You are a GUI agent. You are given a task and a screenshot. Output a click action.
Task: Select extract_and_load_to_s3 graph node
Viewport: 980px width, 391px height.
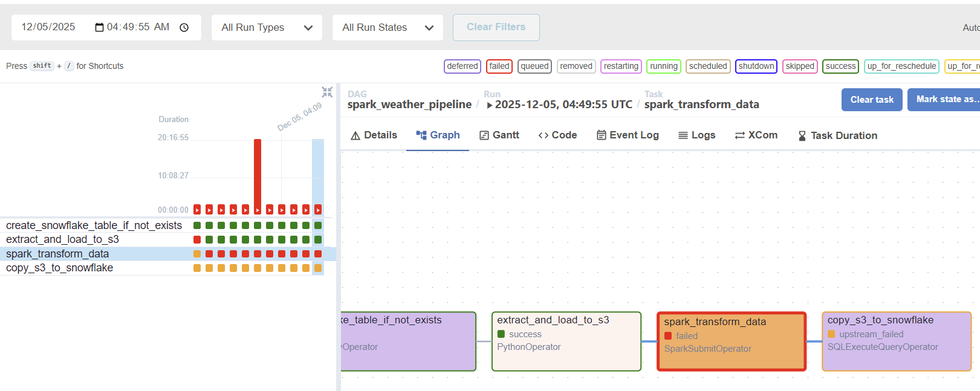566,341
